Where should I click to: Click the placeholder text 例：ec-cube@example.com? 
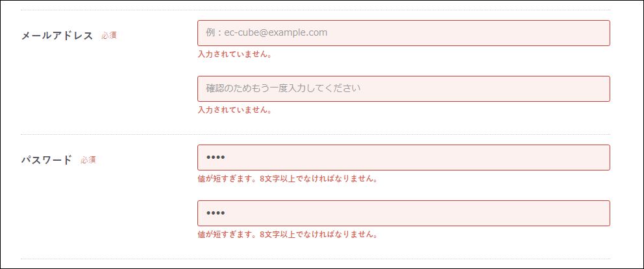[x=267, y=33]
